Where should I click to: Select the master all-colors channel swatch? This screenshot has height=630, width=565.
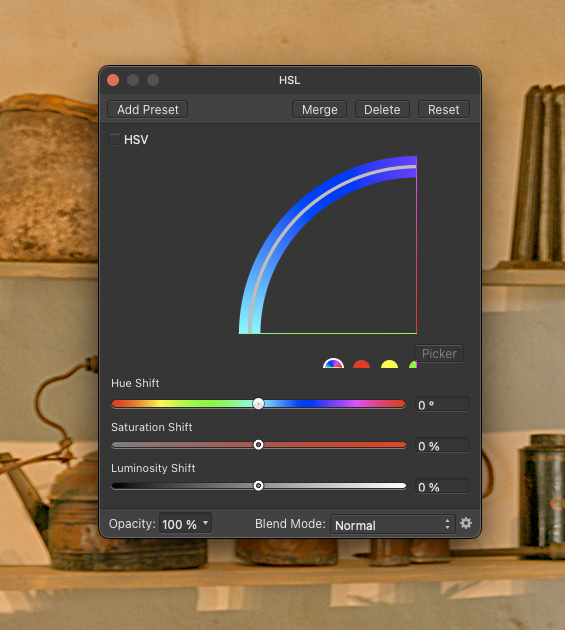[x=333, y=363]
